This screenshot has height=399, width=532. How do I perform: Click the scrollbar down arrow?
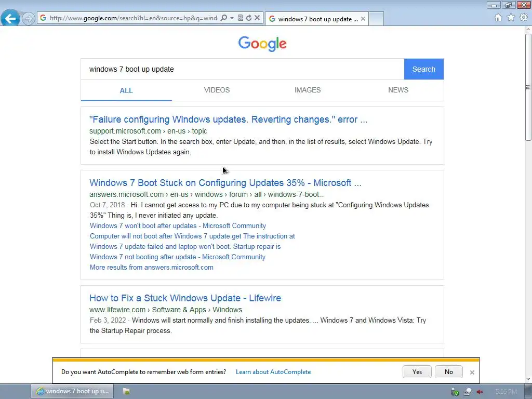(528, 380)
